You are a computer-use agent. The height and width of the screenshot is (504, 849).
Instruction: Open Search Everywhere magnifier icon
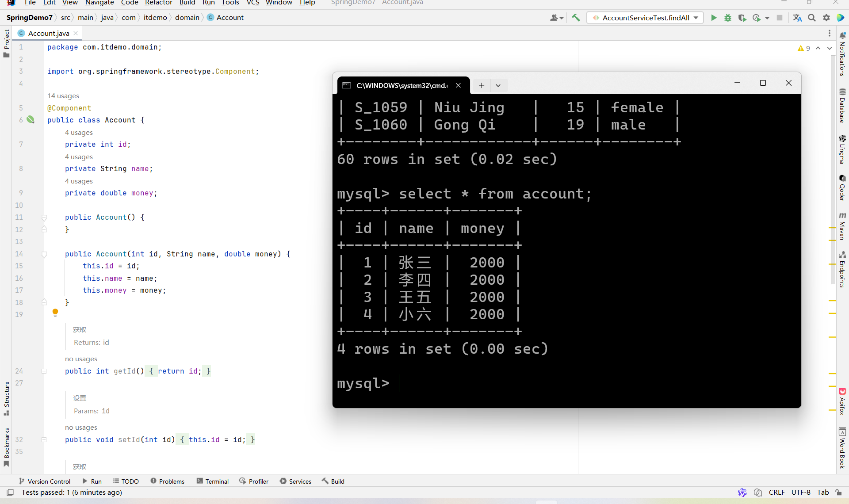coord(812,18)
